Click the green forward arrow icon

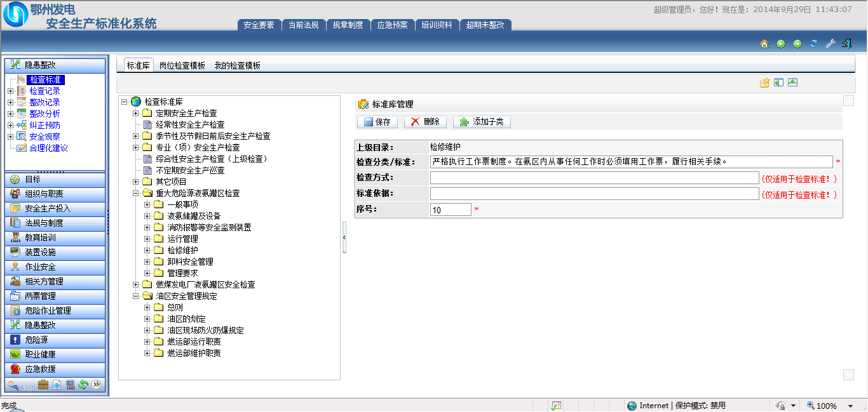[797, 44]
